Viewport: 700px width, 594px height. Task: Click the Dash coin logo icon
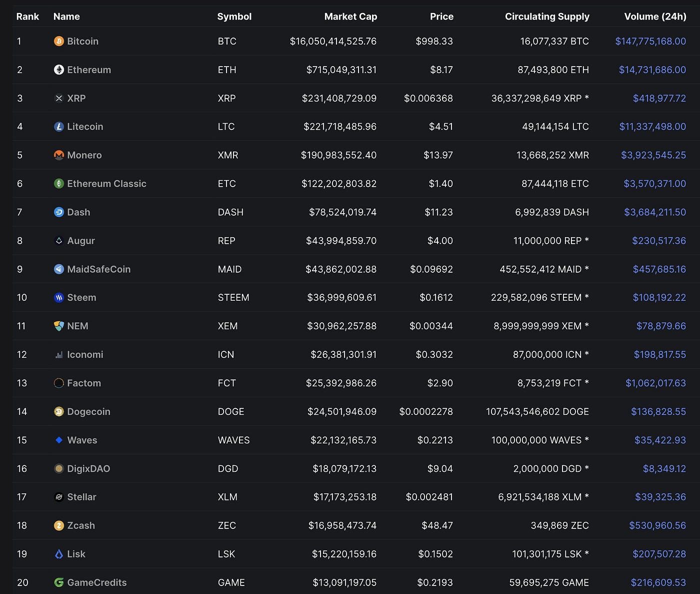pos(59,212)
